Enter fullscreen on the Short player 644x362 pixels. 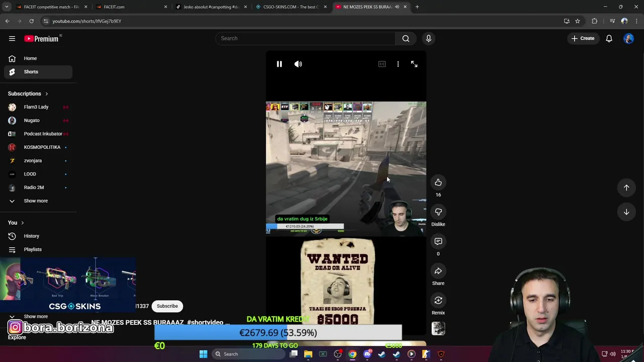click(414, 64)
